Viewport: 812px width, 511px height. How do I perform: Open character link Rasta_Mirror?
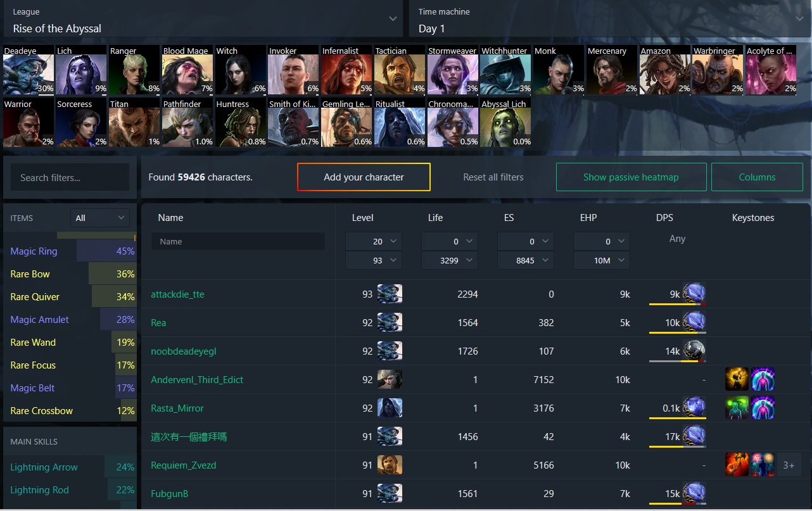177,408
